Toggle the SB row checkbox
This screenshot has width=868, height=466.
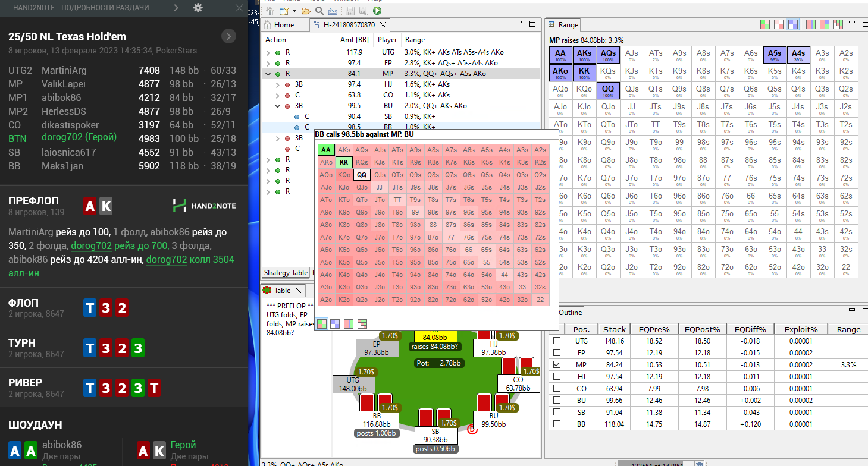point(557,412)
